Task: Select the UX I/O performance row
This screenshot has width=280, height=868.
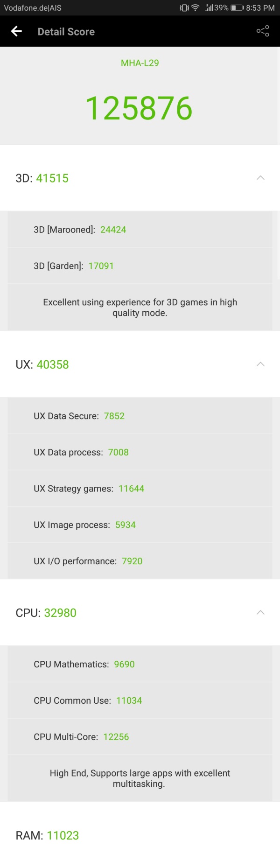Action: (x=140, y=561)
